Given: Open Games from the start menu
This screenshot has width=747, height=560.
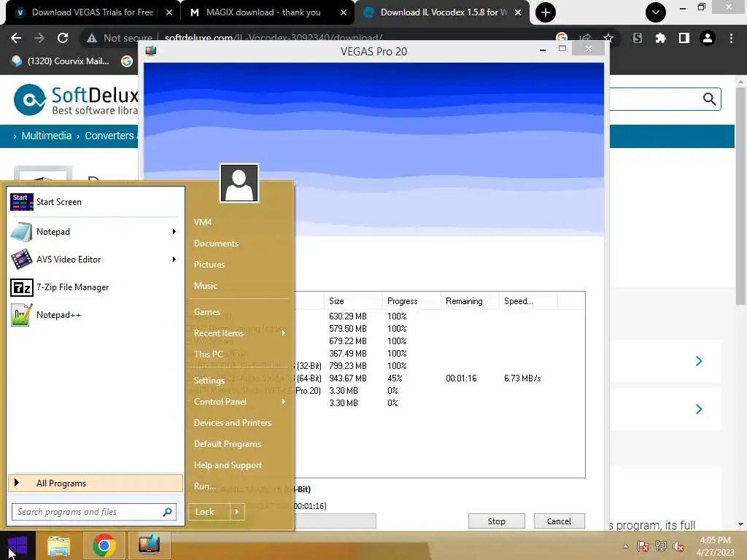Looking at the screenshot, I should pyautogui.click(x=206, y=312).
